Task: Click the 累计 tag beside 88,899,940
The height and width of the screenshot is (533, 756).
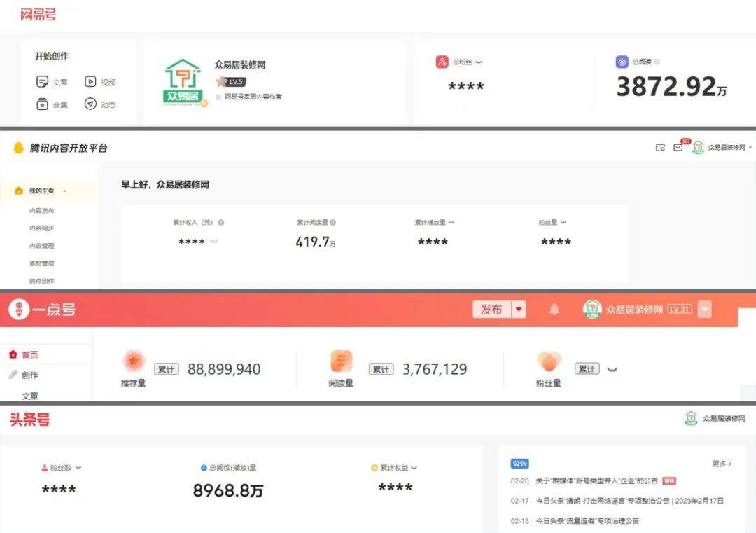Action: coord(167,369)
